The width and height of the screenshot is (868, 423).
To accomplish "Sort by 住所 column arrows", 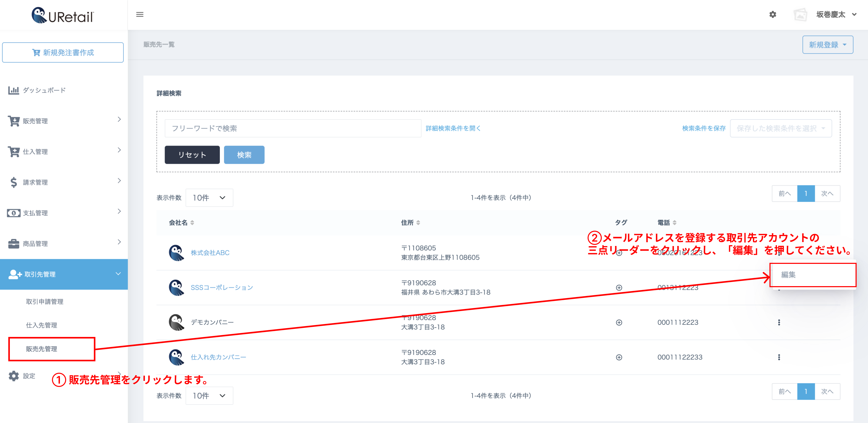I will pos(418,223).
